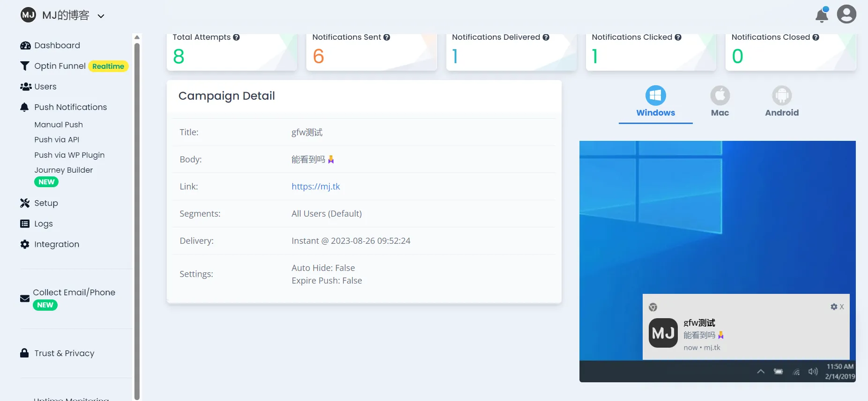
Task: Expand the MJ的博客 site switcher chevron
Action: 101,16
